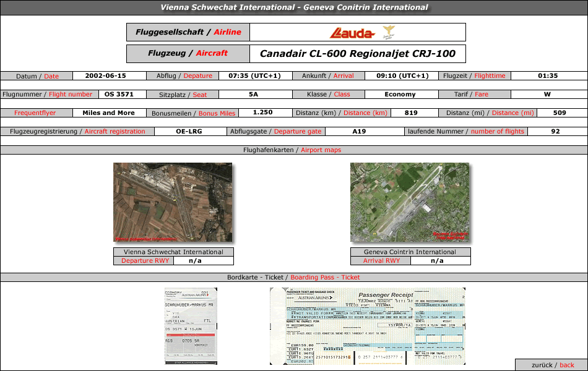
Task: Select frequent flyer value Miles and More
Action: tap(108, 113)
